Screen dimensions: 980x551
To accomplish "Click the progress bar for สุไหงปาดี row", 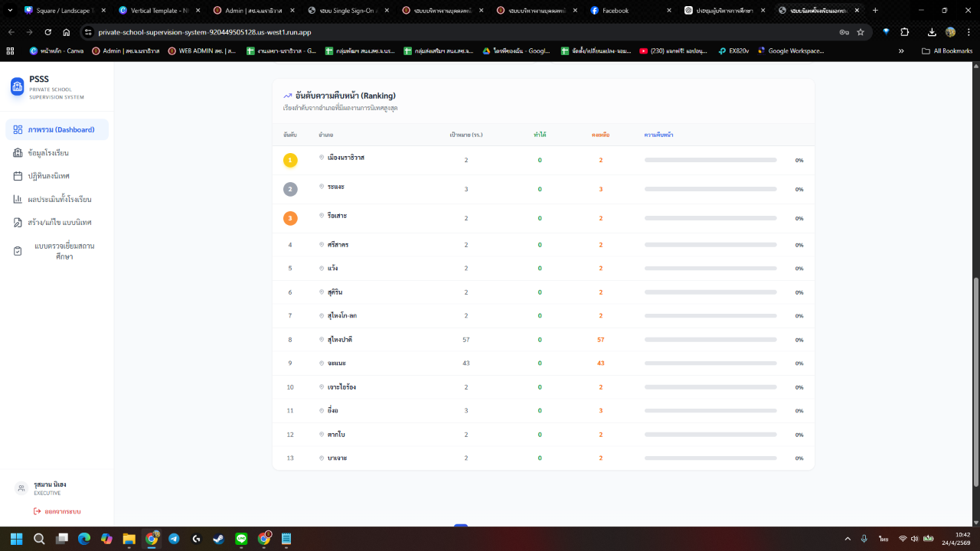I will click(710, 340).
